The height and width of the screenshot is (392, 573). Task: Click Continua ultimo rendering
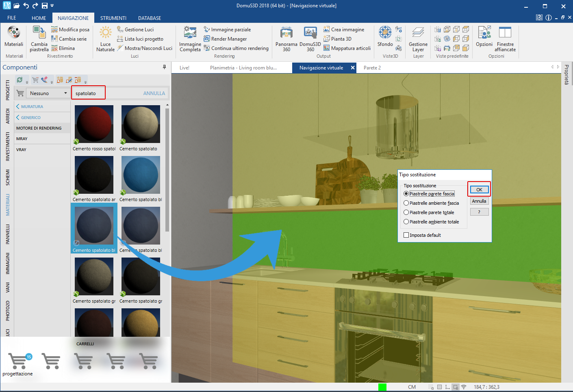point(236,48)
